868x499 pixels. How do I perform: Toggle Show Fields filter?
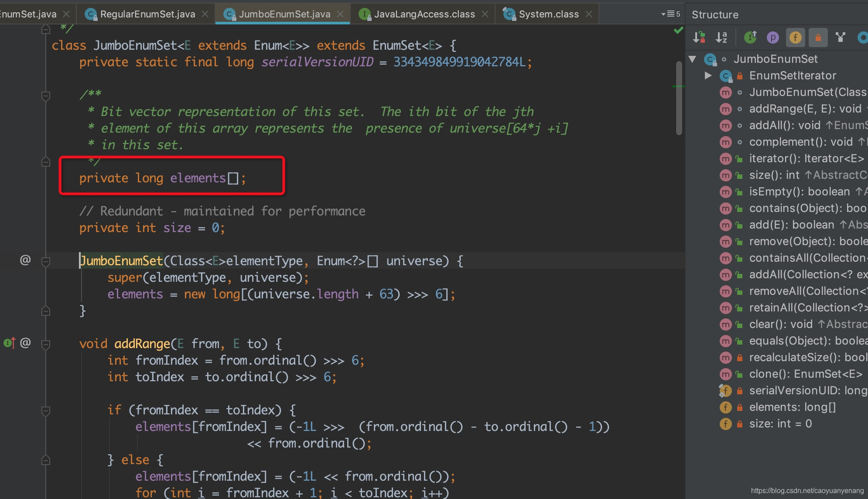tap(795, 38)
